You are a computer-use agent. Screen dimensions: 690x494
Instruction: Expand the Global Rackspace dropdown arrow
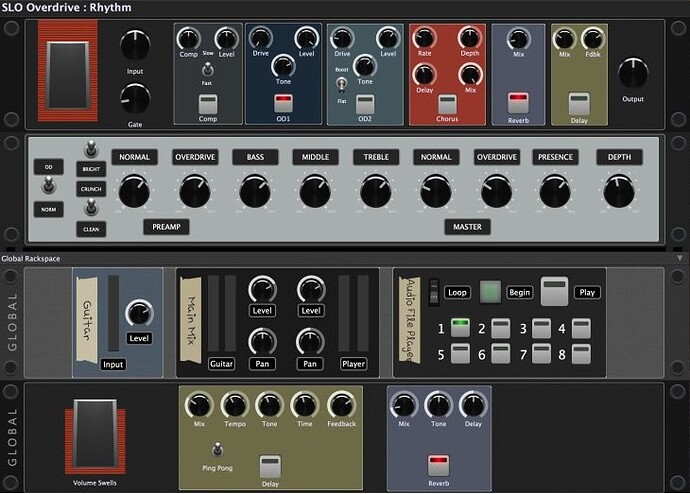[680, 258]
